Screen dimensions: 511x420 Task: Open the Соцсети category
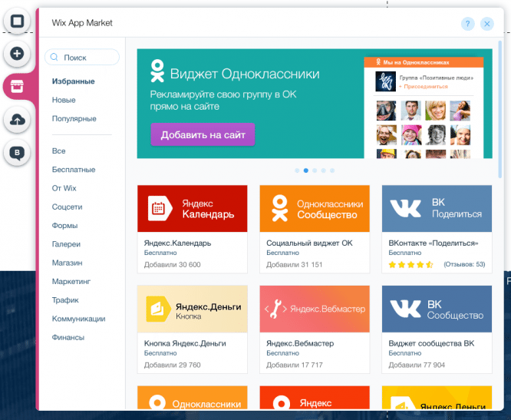click(x=67, y=207)
